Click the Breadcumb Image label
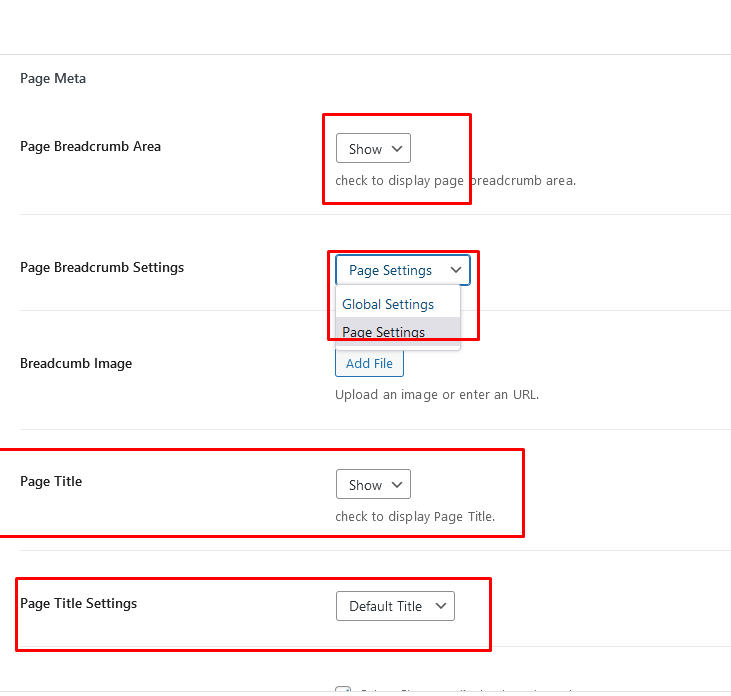The image size is (731, 696). [x=76, y=363]
